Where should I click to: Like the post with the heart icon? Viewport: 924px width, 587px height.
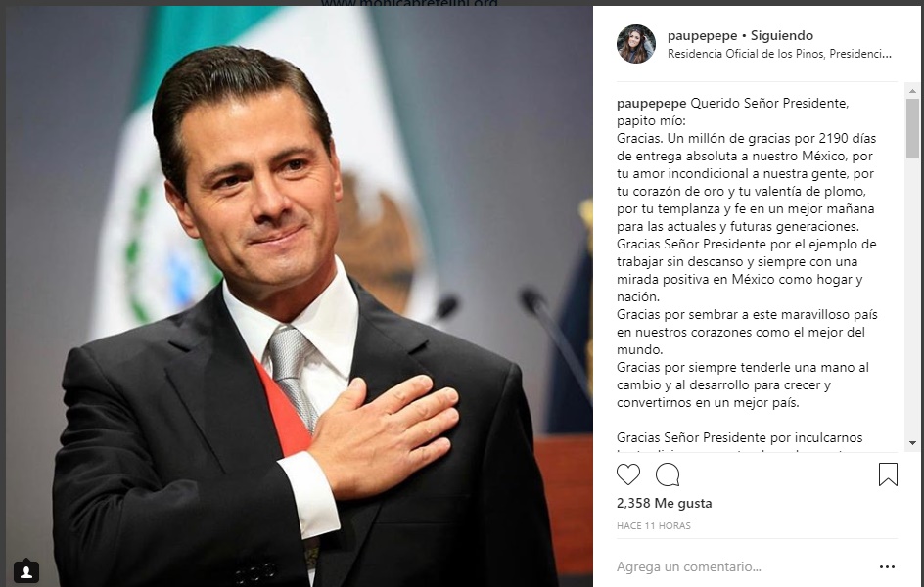tap(628, 474)
